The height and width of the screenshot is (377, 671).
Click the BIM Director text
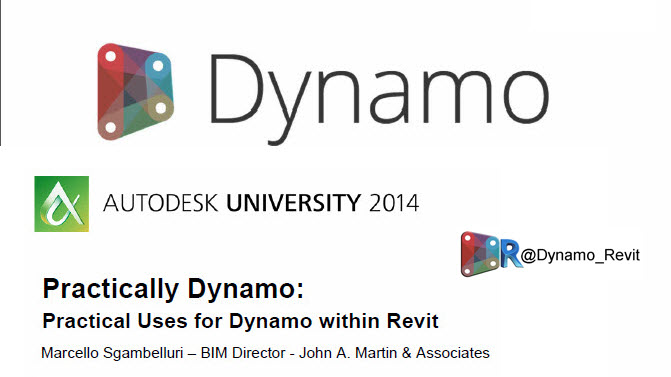coord(243,353)
